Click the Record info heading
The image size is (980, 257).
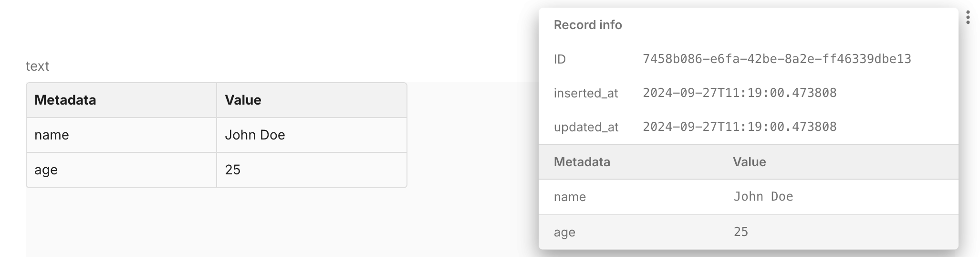pyautogui.click(x=588, y=25)
